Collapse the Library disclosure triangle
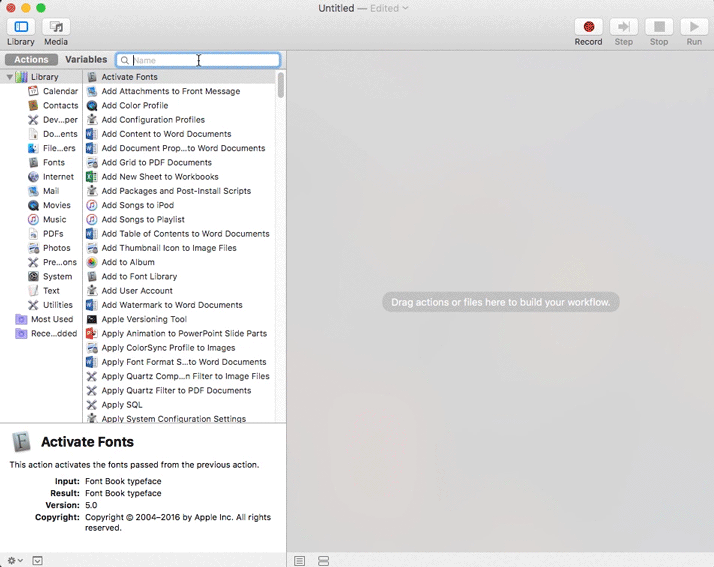The image size is (714, 567). pyautogui.click(x=9, y=77)
